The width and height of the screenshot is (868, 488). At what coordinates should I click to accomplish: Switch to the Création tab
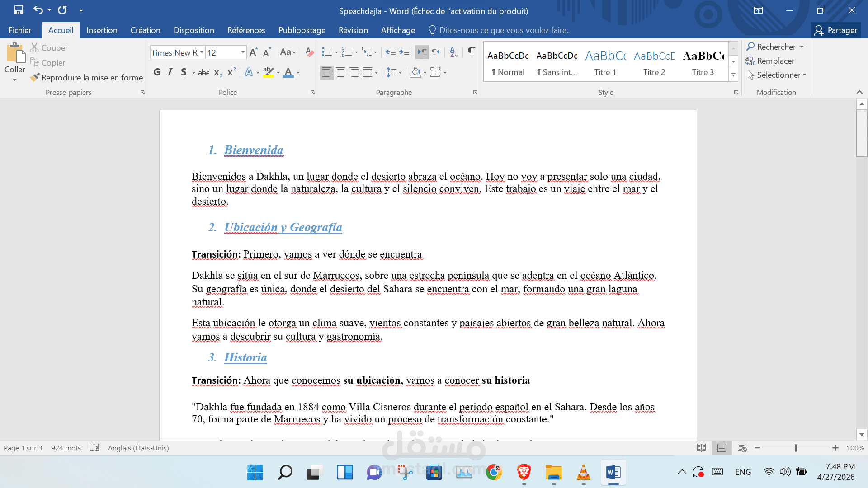click(146, 30)
